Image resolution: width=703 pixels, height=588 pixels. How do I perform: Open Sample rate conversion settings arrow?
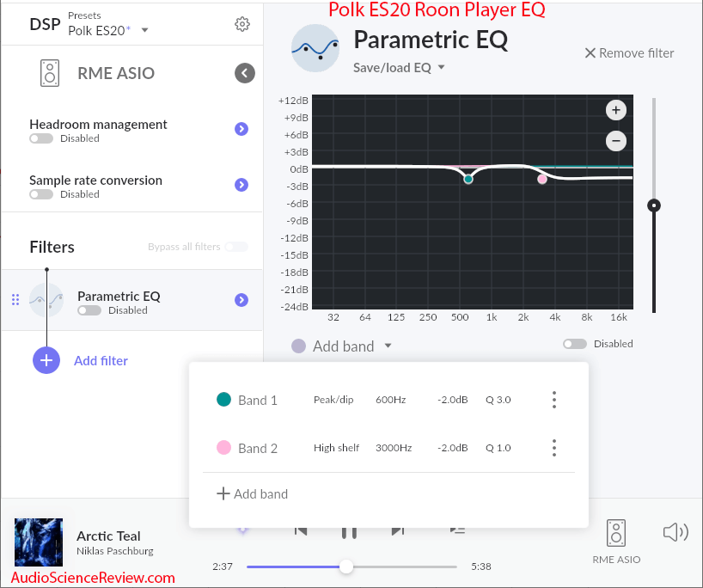pyautogui.click(x=241, y=185)
